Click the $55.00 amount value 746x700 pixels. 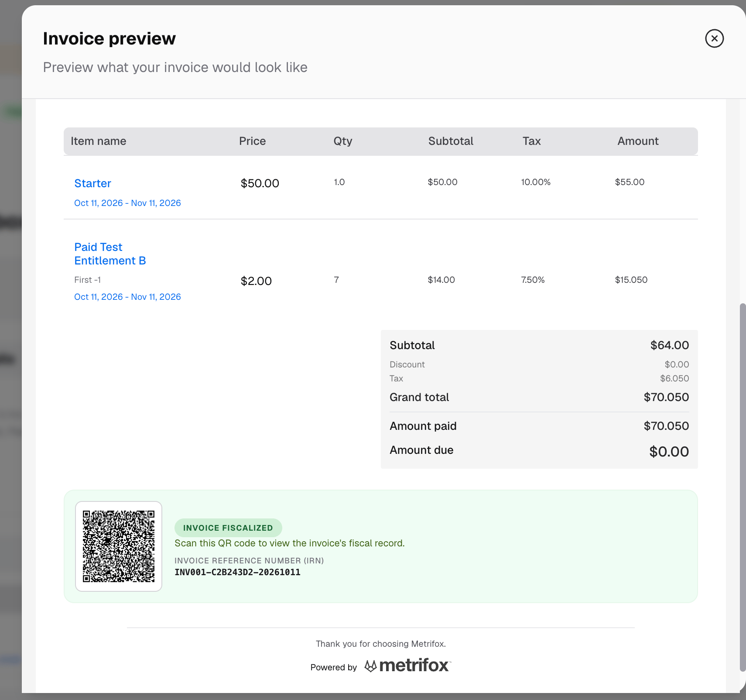[x=630, y=182]
